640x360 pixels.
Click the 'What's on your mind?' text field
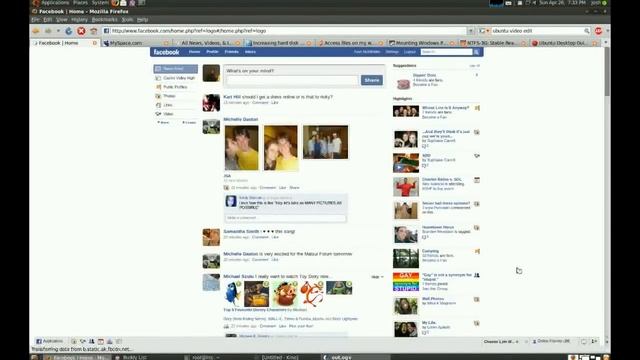292,80
